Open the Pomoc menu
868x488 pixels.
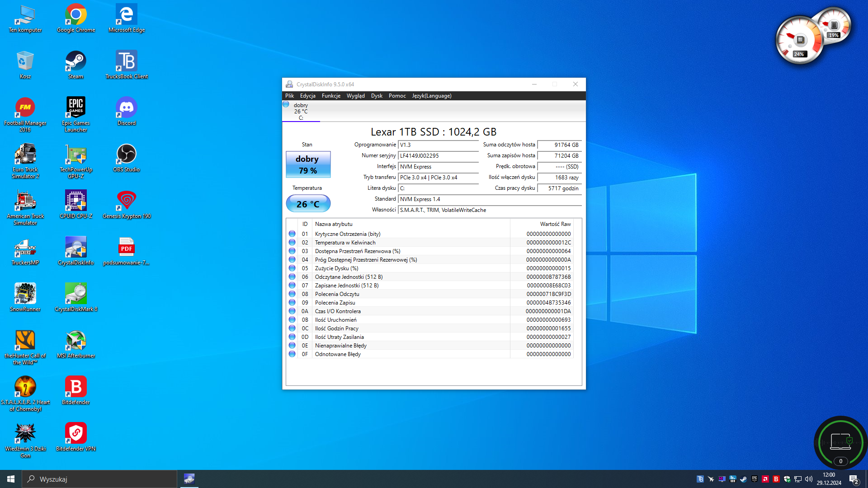(397, 96)
